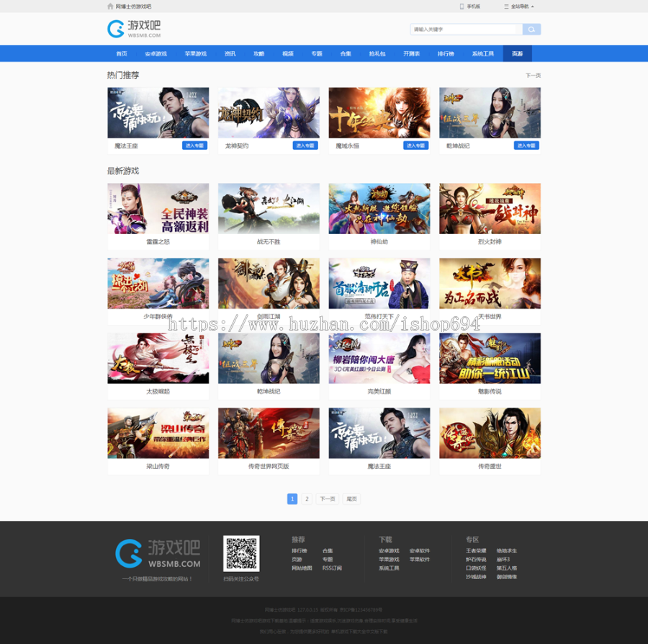Screen dimensions: 648x644
Task: Open RSS订阅 in the footer
Action: (x=332, y=568)
